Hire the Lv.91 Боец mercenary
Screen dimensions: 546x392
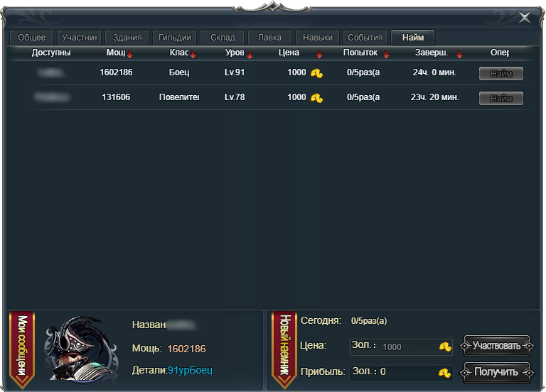pos(501,74)
